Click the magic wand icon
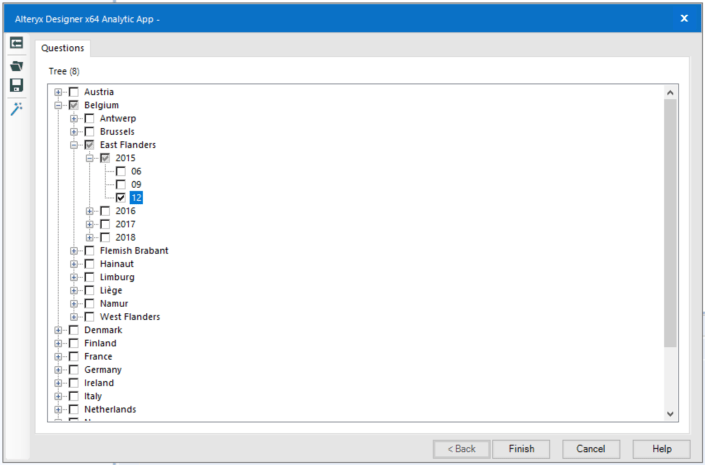This screenshot has width=705, height=465. [x=16, y=108]
